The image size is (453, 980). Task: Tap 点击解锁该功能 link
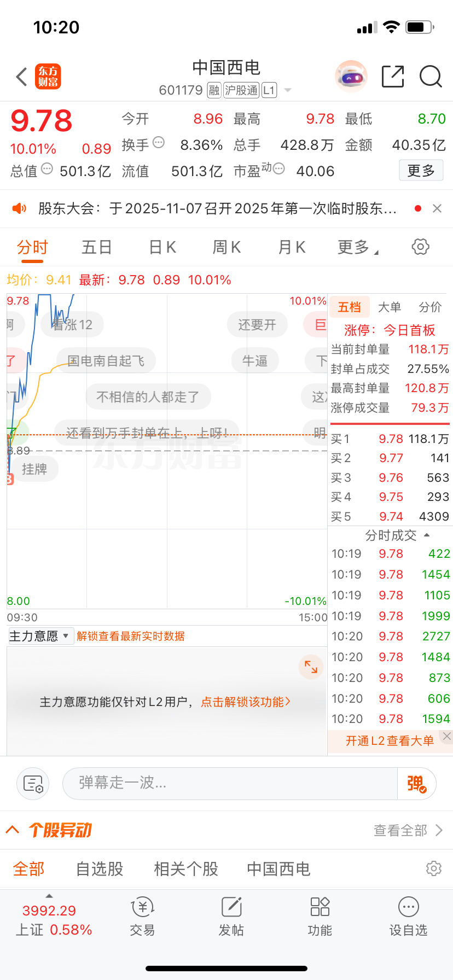pyautogui.click(x=246, y=702)
